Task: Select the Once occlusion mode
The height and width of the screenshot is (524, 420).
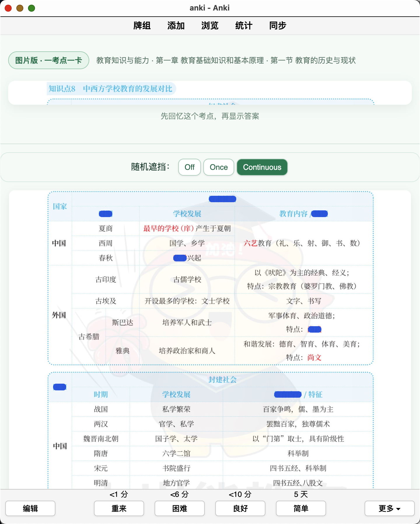Action: coord(219,167)
